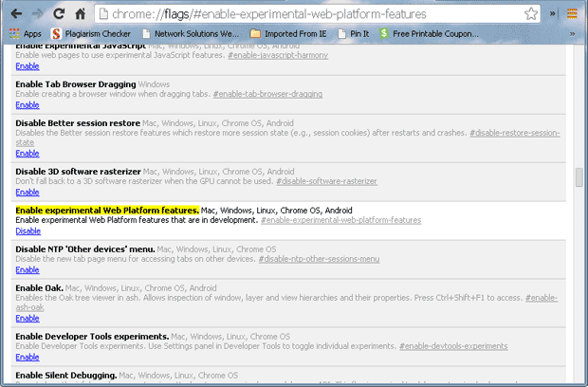The image size is (588, 387).
Task: Click Enable under Disable Better session restore
Action: tap(28, 154)
